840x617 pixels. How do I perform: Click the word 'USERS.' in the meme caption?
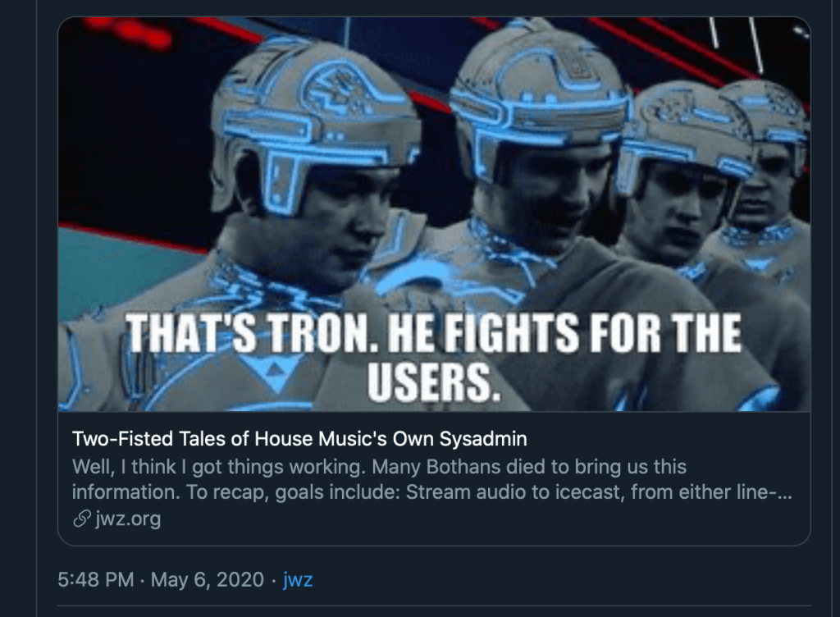(433, 382)
